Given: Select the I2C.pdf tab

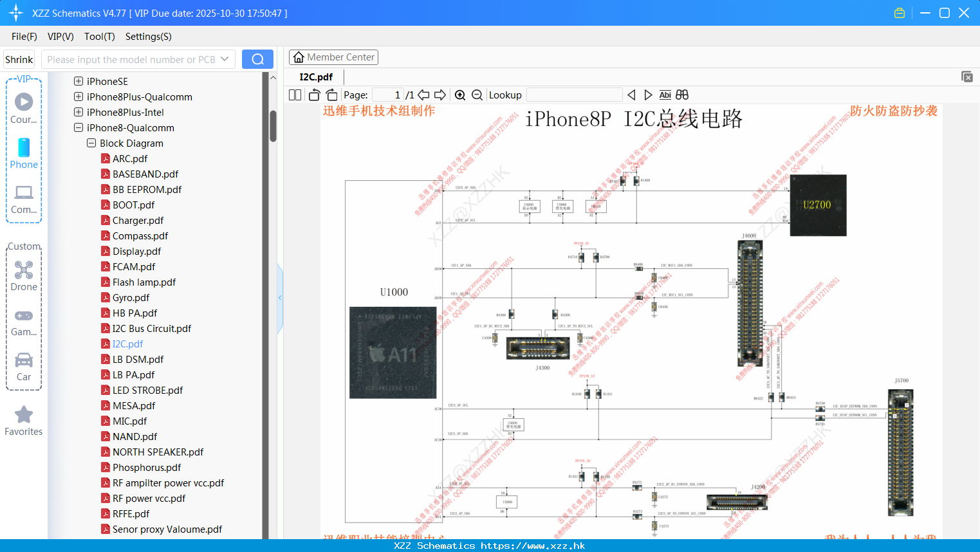Looking at the screenshot, I should pos(316,77).
